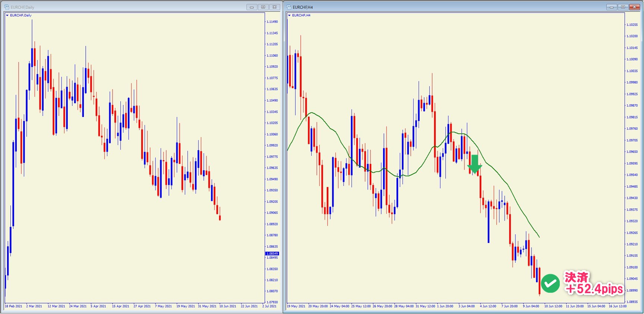Click the 1.11490 price on the Daily scale
The image size is (644, 314).
272,22
